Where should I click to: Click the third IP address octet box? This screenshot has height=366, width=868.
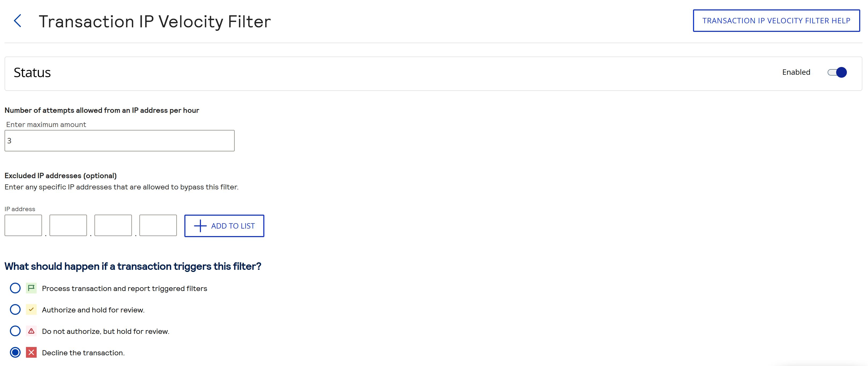113,225
